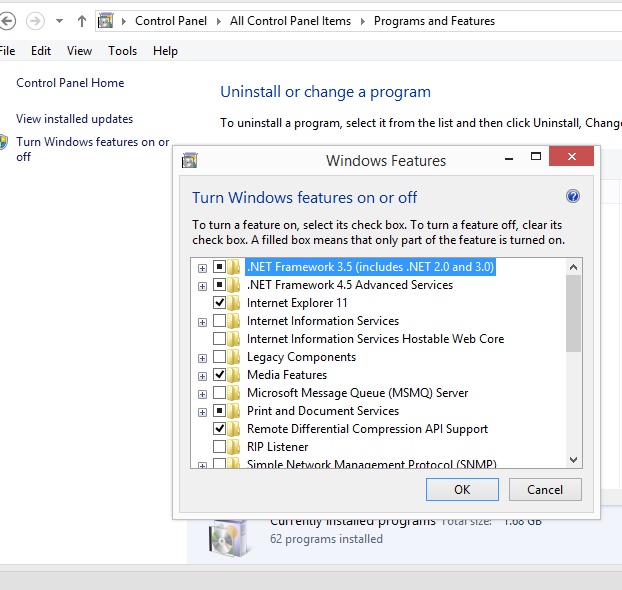Click folder icon of Media Features
622x590 pixels.
(x=234, y=375)
